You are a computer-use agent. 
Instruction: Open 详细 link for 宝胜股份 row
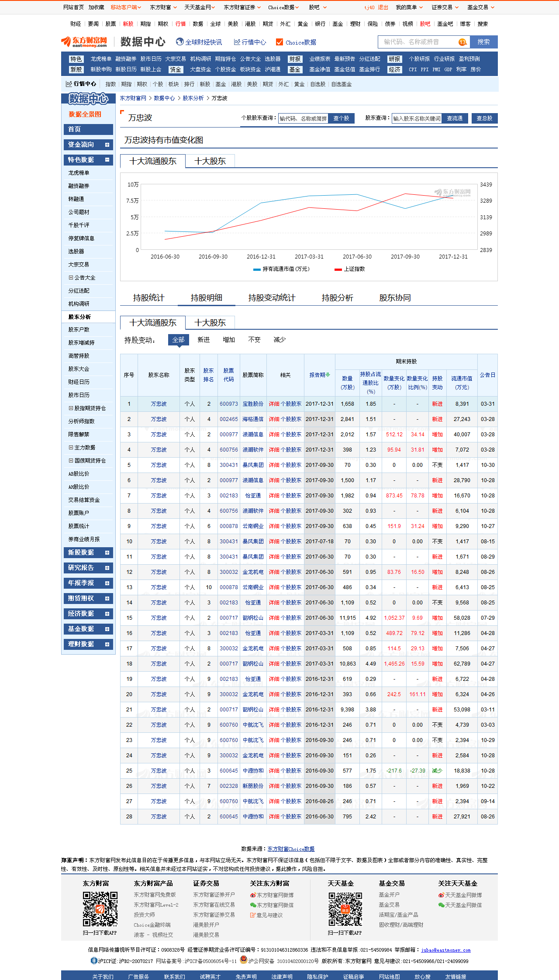click(x=274, y=404)
